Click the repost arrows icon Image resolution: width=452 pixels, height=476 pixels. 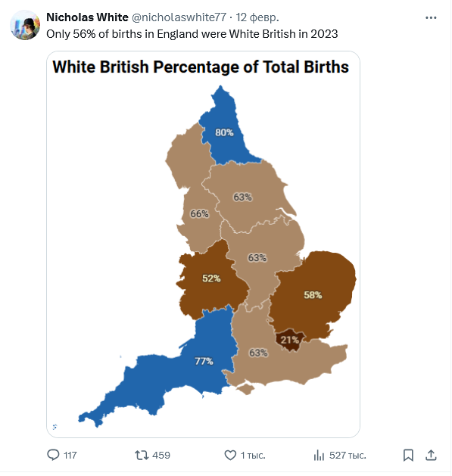142,455
